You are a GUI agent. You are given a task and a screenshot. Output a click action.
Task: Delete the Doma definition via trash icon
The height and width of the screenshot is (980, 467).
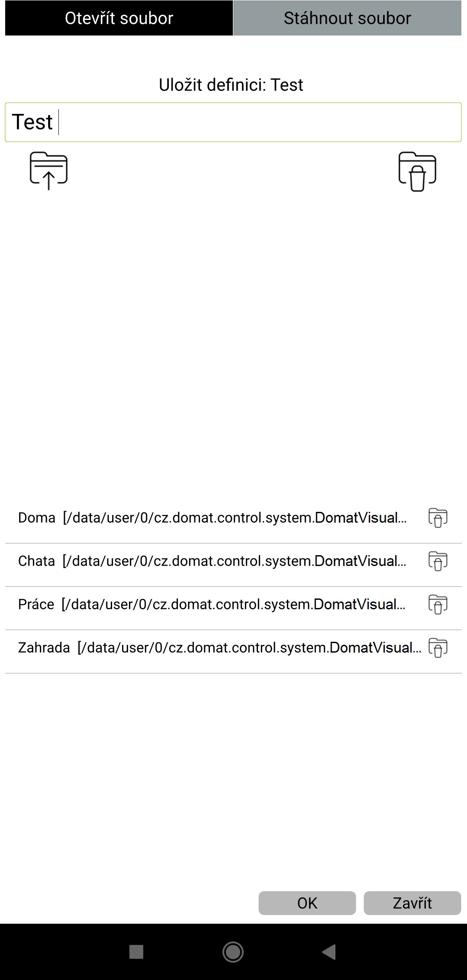[x=438, y=517]
